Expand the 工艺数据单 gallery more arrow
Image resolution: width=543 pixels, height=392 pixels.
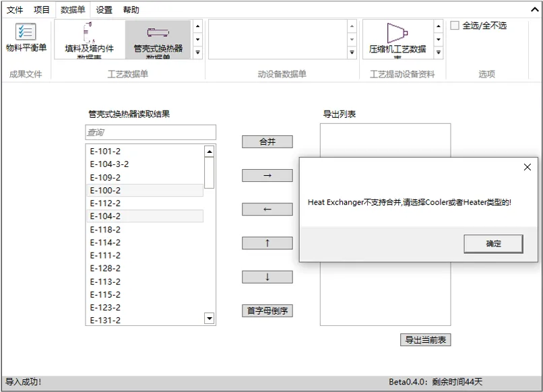[x=197, y=53]
